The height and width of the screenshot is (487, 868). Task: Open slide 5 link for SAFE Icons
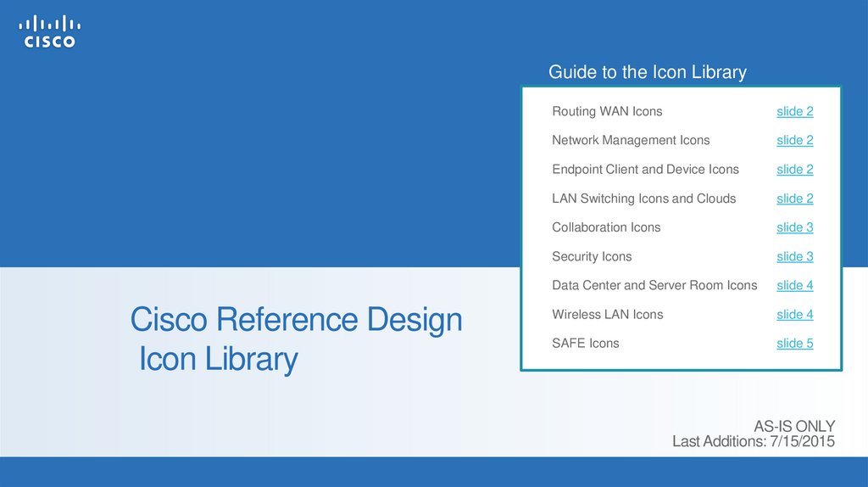pos(794,344)
